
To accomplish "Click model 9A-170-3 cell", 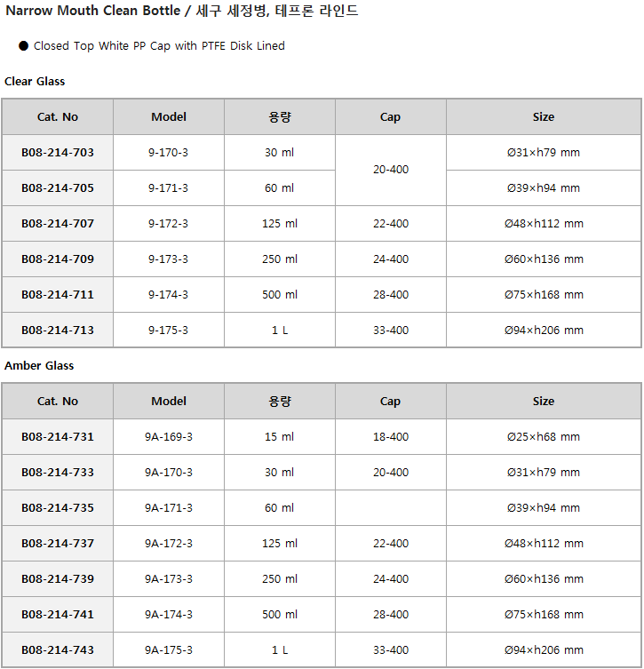I will [169, 473].
